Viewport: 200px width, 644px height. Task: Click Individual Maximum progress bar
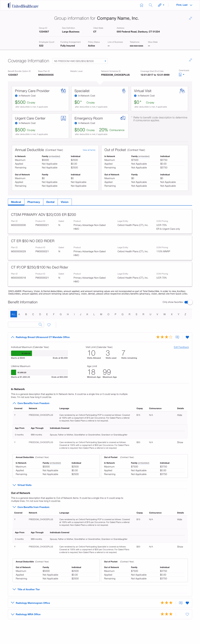(x=39, y=353)
